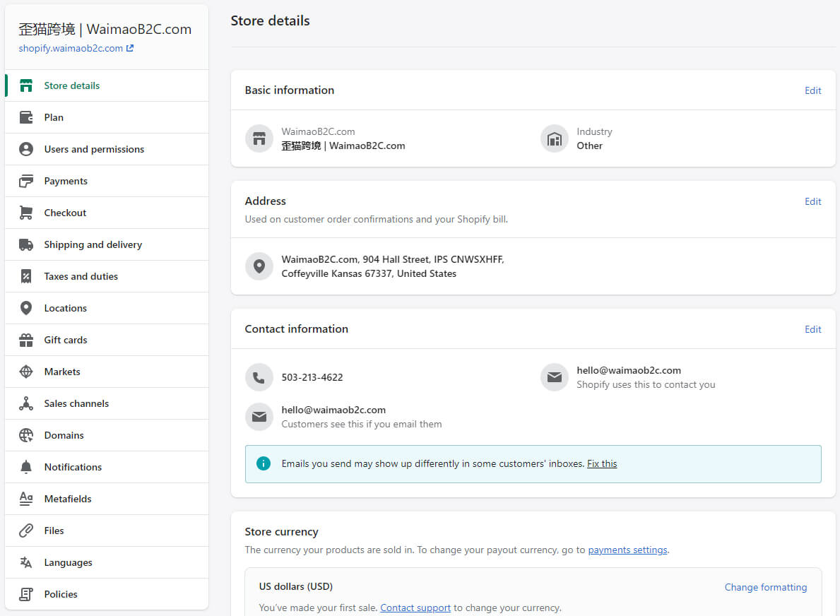Go to Taxes and duties
Image resolution: width=840 pixels, height=616 pixels.
click(x=107, y=276)
